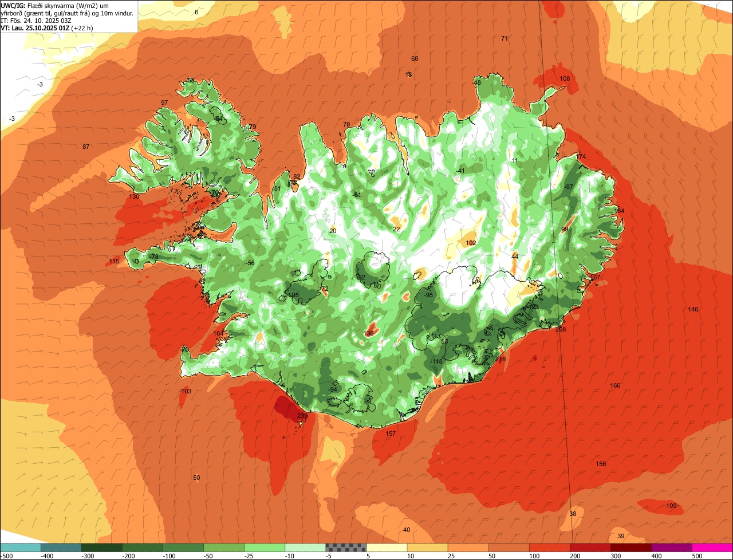The width and height of the screenshot is (733, 560).
Task: Select the pale green -10 legend swatch
Action: point(305,547)
